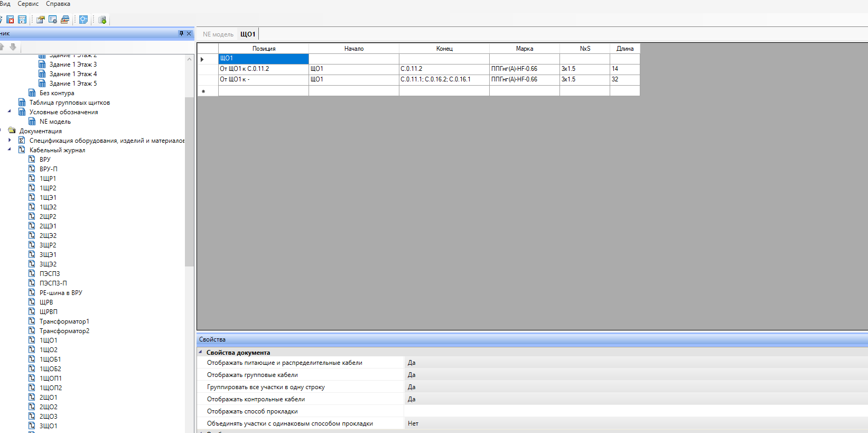Image resolution: width=868 pixels, height=433 pixels.
Task: Click the icon next to Без контура
Action: tap(32, 93)
